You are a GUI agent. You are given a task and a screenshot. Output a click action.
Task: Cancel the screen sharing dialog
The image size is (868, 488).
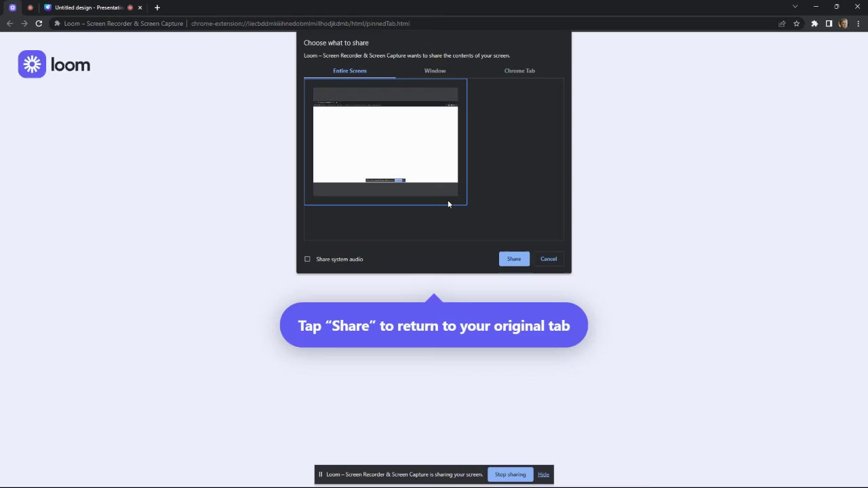[549, 259]
